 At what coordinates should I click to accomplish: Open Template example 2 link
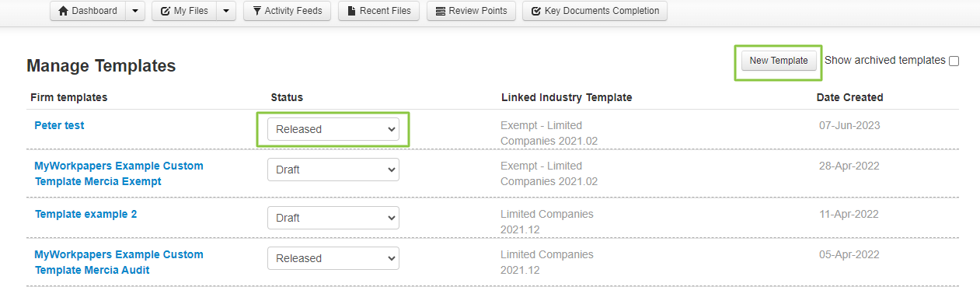(x=85, y=214)
